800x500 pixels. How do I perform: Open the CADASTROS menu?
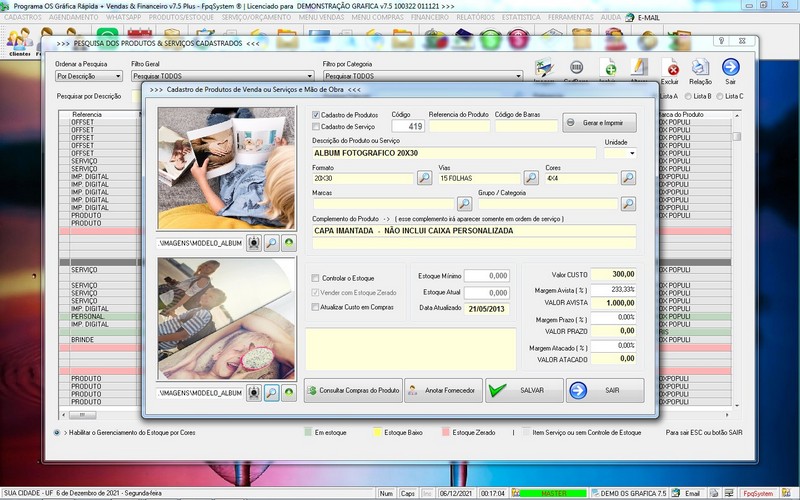pos(22,17)
